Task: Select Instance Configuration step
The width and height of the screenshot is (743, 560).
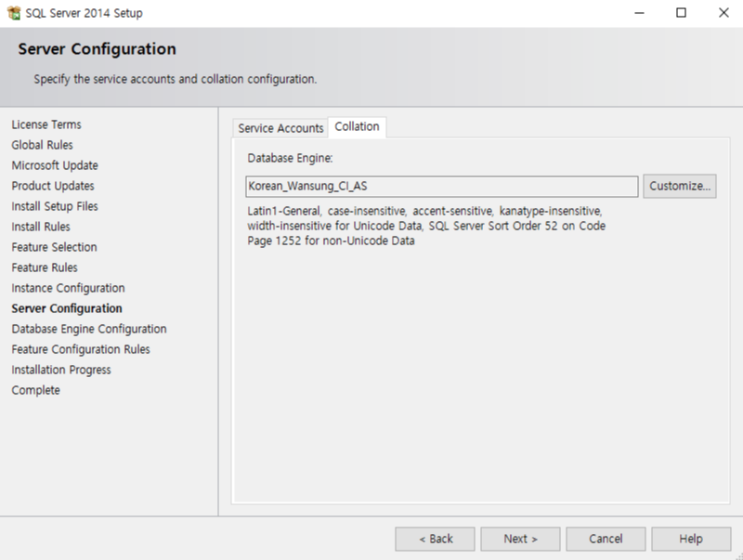Action: click(68, 288)
